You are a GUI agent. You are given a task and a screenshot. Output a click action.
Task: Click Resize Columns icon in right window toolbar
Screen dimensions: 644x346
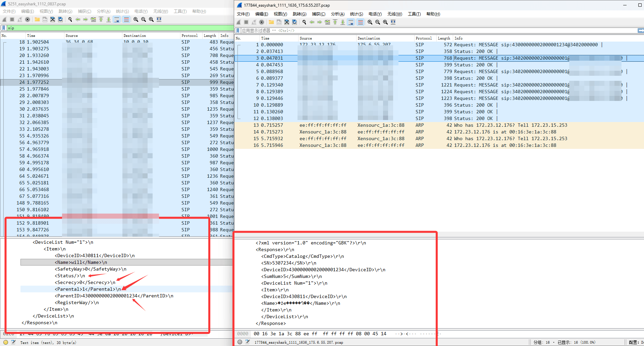393,22
